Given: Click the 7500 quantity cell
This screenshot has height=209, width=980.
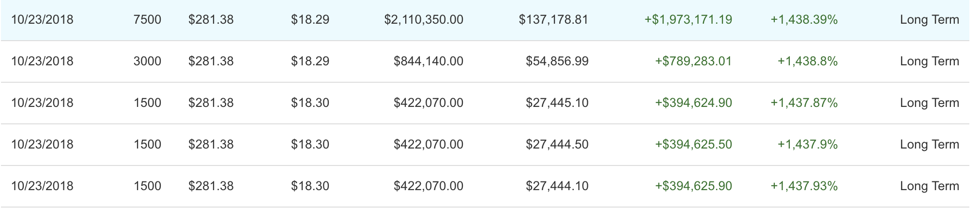Looking at the screenshot, I should (x=147, y=20).
